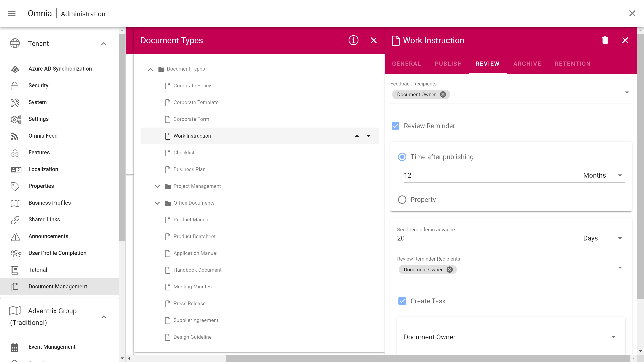Open the Retention tab

pyautogui.click(x=573, y=64)
